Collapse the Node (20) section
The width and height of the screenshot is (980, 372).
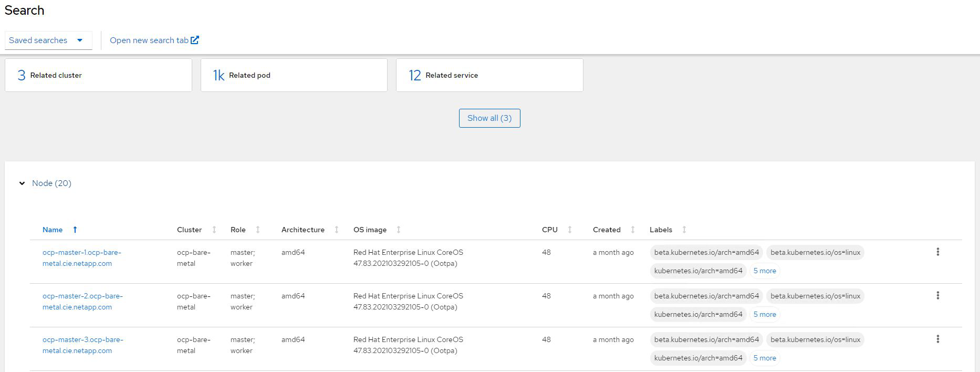pos(22,183)
